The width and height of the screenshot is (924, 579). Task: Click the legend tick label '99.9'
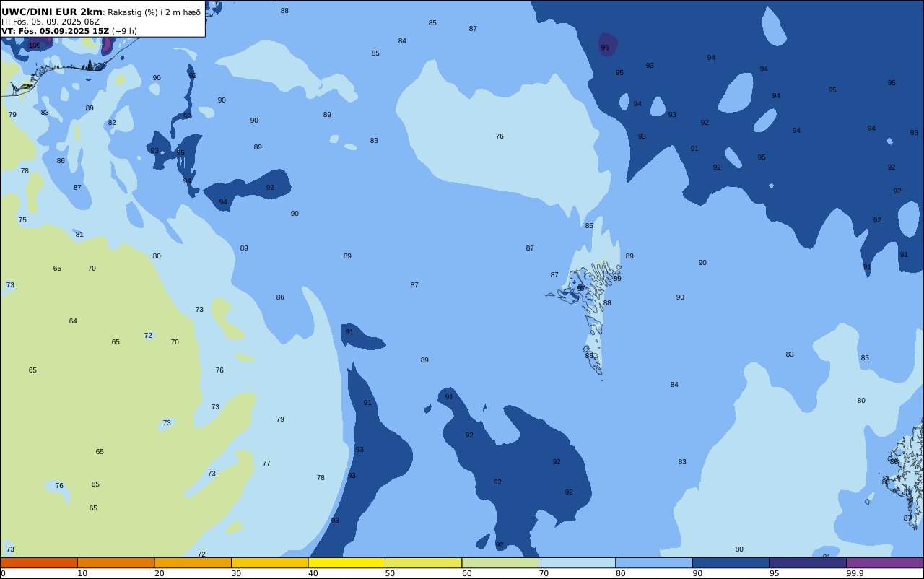tap(855, 573)
